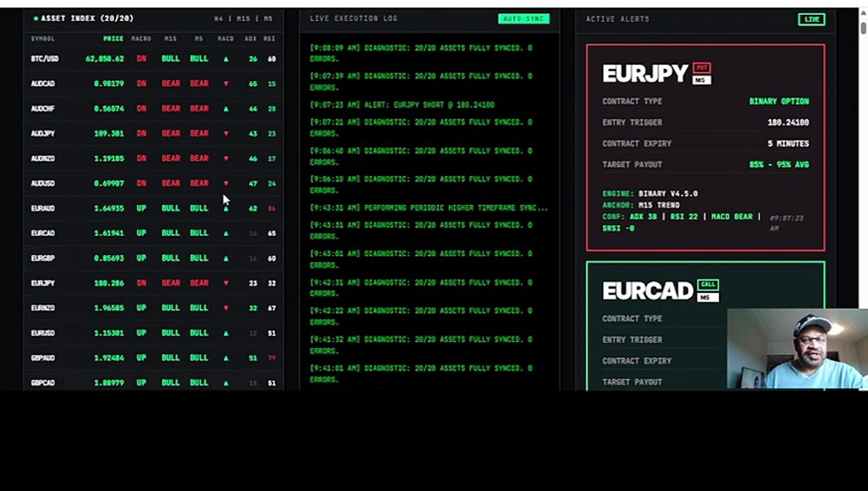Sort by the ADX column header
This screenshot has width=868, height=491.
point(251,39)
